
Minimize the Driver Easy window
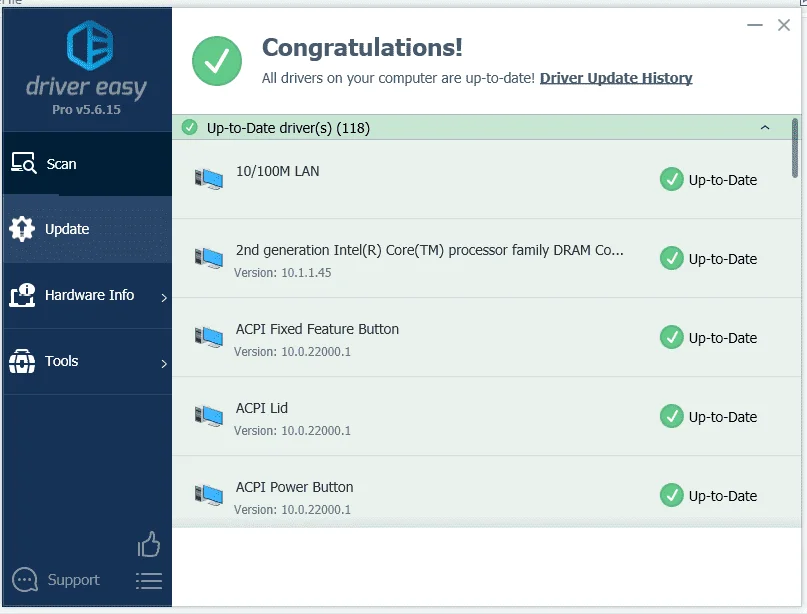point(755,25)
